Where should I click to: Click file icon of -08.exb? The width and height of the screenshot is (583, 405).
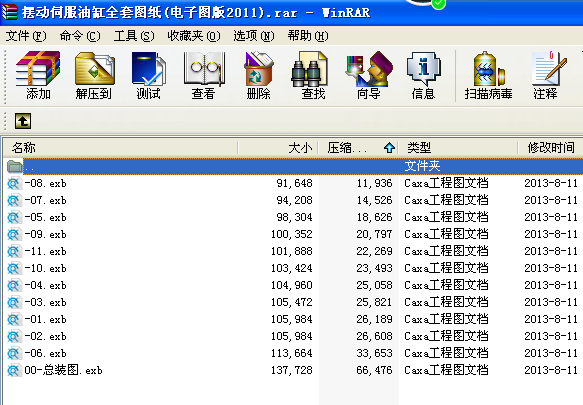pos(14,183)
